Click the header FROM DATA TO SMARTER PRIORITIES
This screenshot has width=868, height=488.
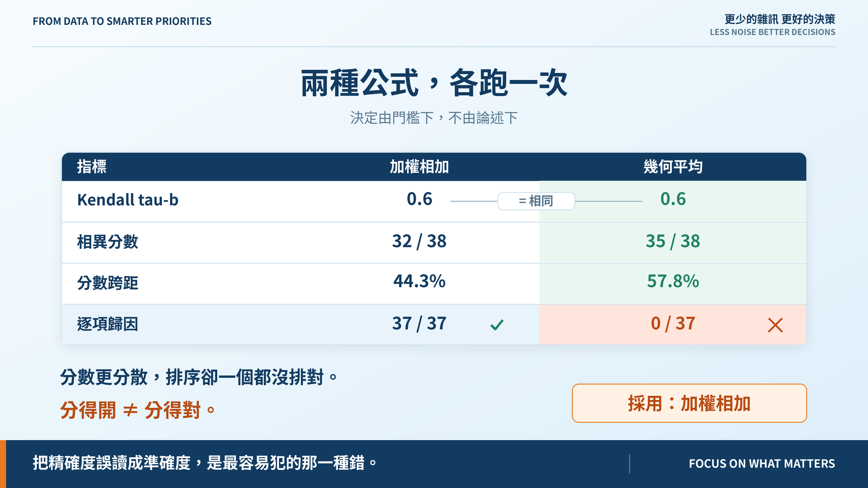pos(122,21)
